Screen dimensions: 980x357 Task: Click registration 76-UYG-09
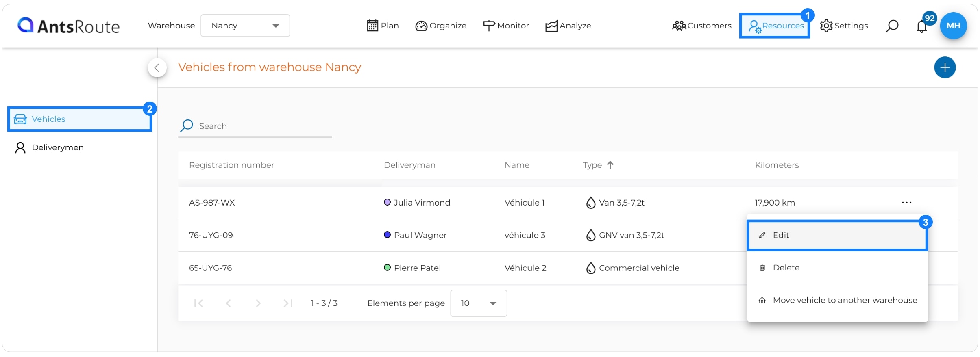(x=211, y=235)
